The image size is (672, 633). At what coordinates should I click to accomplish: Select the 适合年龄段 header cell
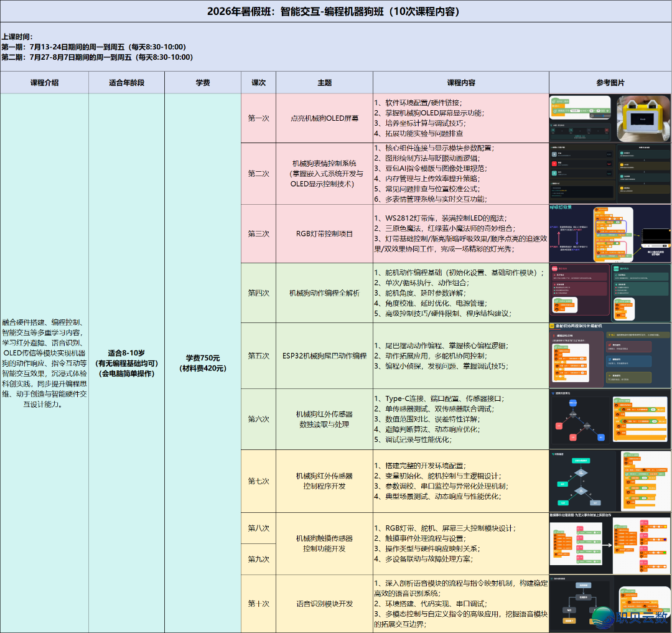(126, 83)
